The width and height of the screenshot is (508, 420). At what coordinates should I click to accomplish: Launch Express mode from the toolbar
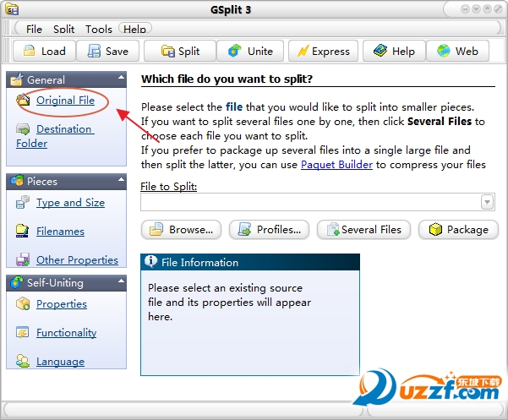point(323,51)
